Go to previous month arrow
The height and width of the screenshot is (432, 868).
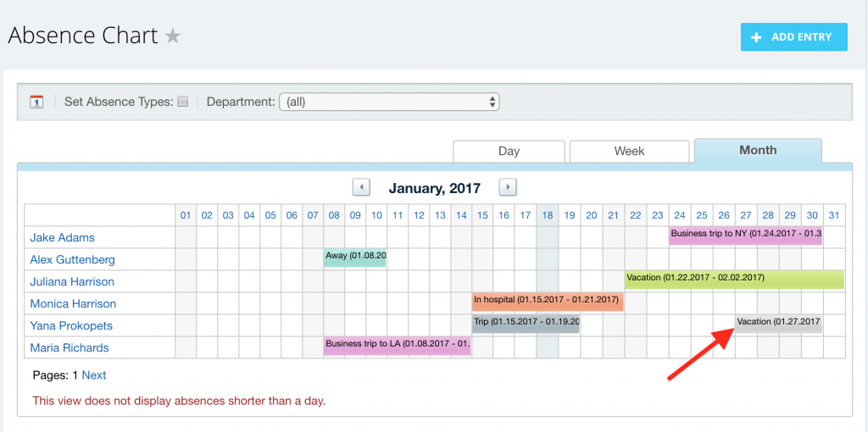[x=361, y=187]
